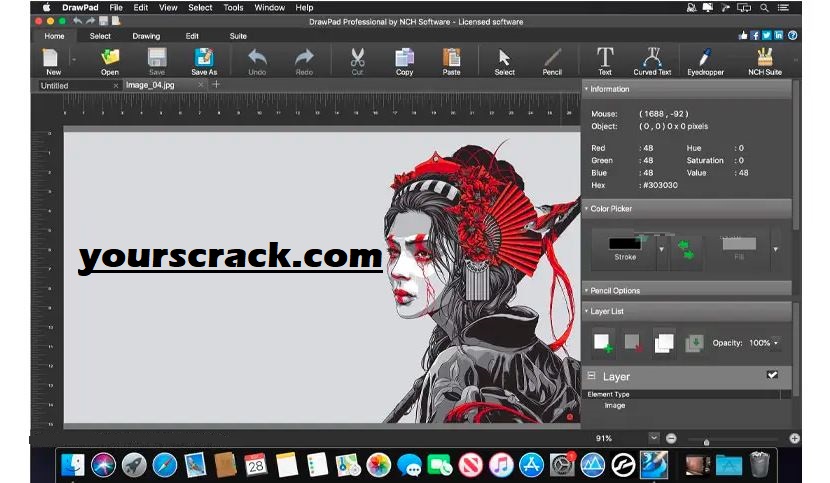Share via the LinkedIn icon
The width and height of the screenshot is (830, 483).
pos(779,35)
